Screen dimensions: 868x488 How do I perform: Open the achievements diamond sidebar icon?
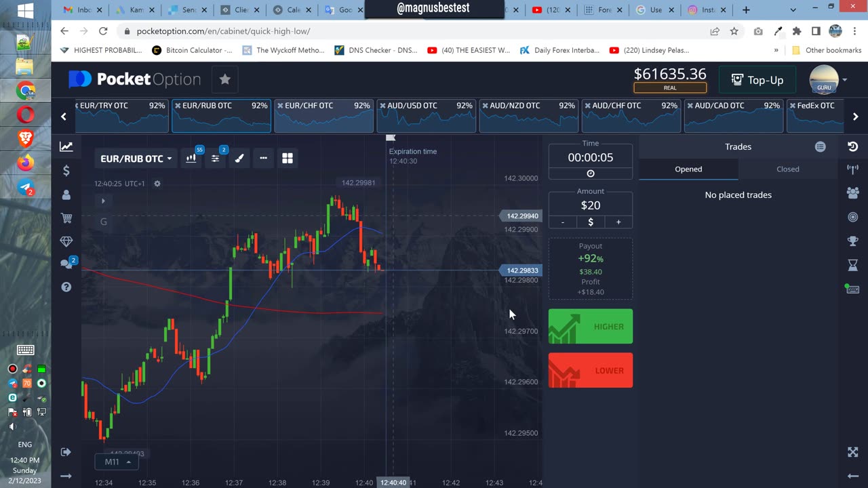pyautogui.click(x=66, y=241)
